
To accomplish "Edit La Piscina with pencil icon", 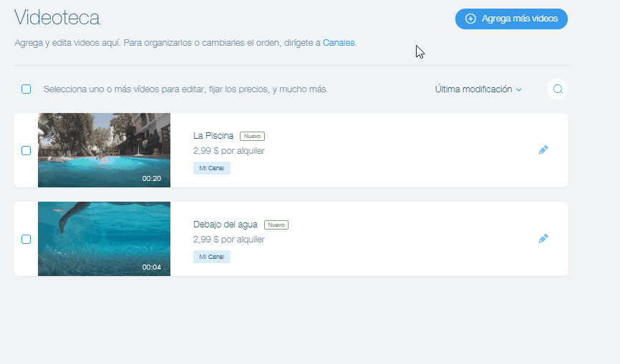I will (543, 150).
